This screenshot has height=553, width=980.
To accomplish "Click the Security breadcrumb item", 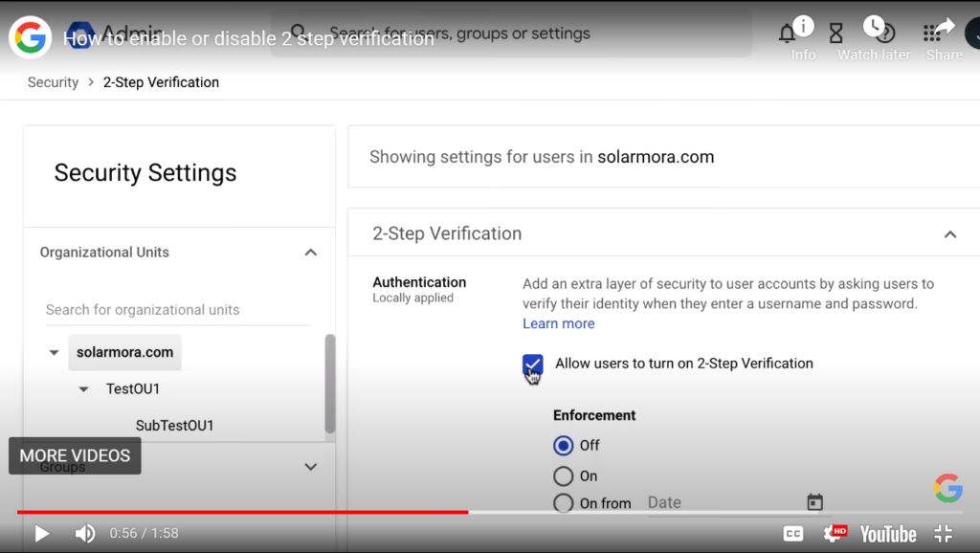I will pos(53,82).
